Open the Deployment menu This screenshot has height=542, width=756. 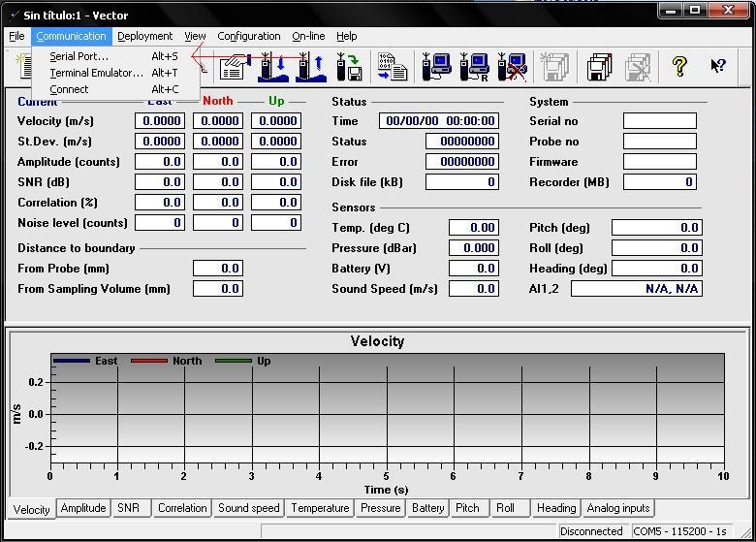144,36
